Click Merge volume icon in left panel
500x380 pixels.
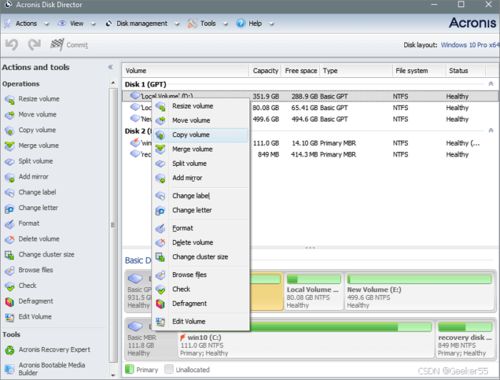[10, 146]
